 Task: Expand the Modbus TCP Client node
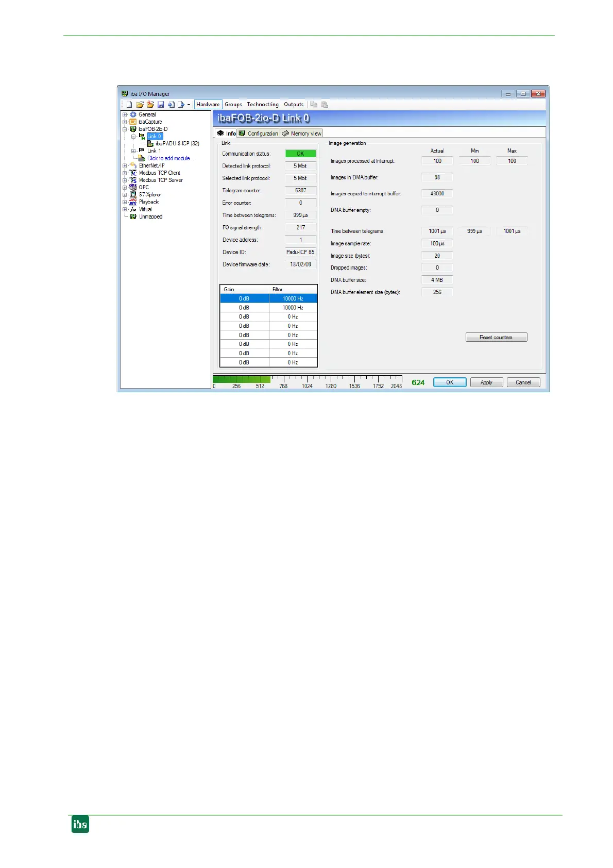point(125,173)
